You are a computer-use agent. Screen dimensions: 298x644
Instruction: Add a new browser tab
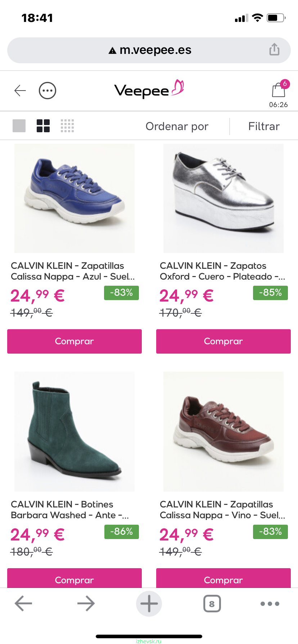[149, 604]
